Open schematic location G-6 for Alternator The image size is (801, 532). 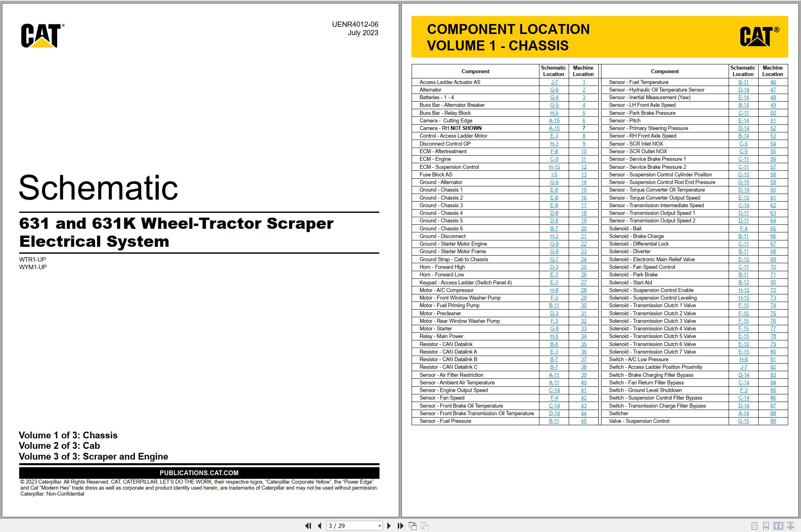click(554, 90)
